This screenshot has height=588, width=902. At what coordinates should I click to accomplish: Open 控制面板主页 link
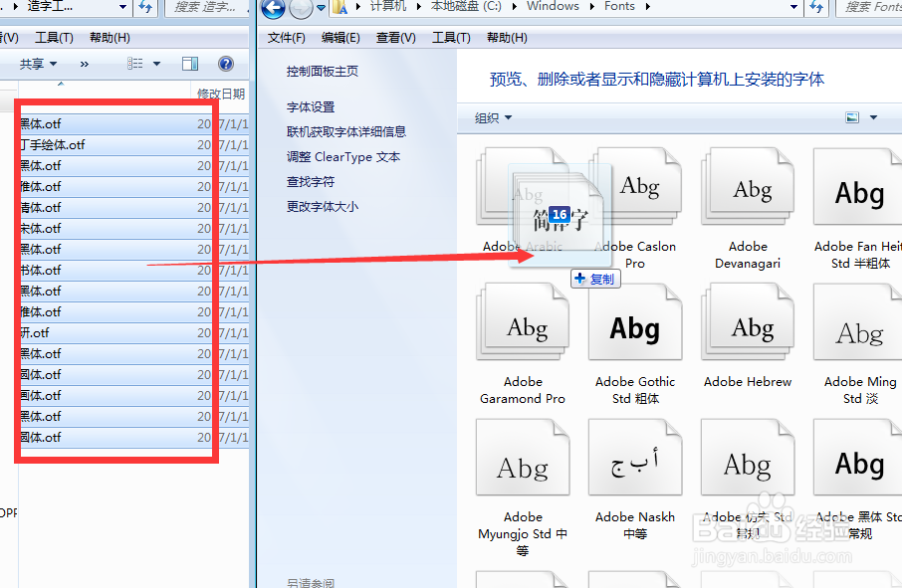[x=323, y=72]
